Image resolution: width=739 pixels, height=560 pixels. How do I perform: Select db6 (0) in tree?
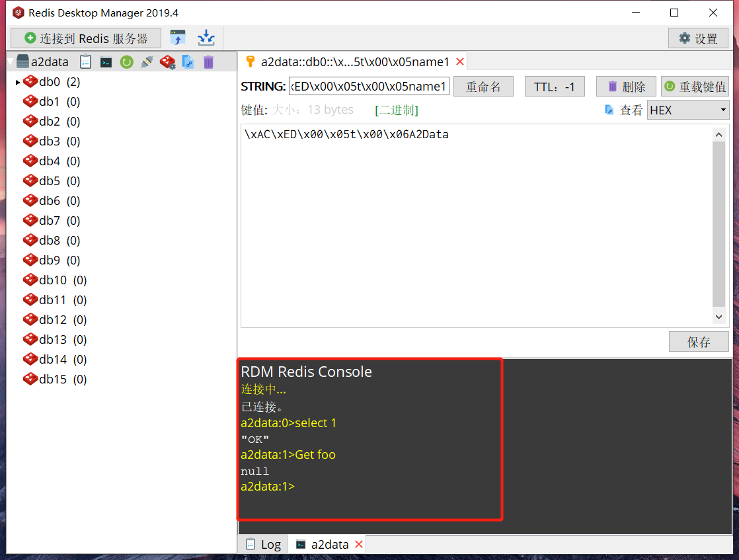pyautogui.click(x=52, y=200)
